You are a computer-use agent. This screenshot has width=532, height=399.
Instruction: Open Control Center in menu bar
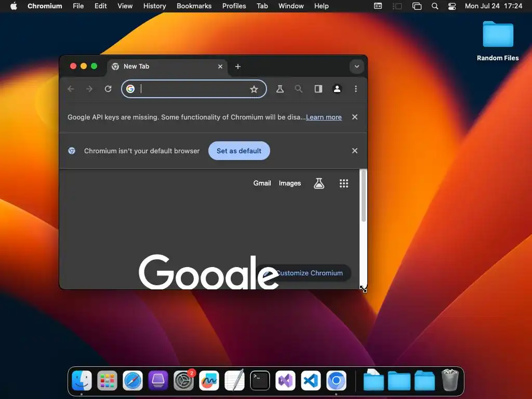tap(452, 6)
